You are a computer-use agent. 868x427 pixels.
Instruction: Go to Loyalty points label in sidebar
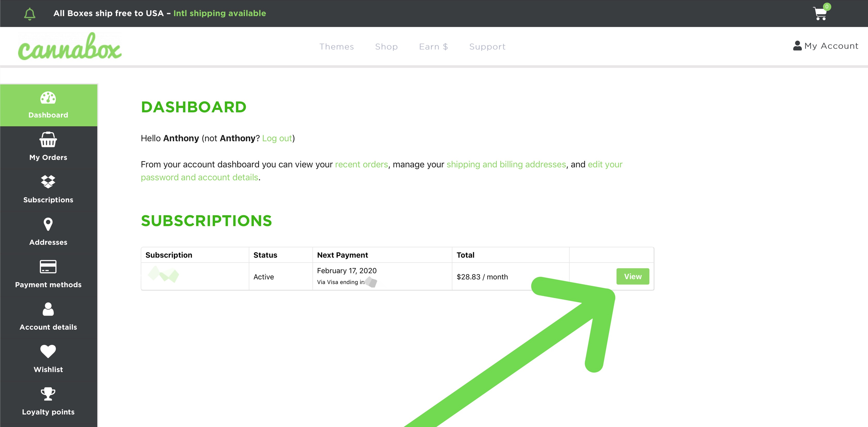pyautogui.click(x=48, y=412)
